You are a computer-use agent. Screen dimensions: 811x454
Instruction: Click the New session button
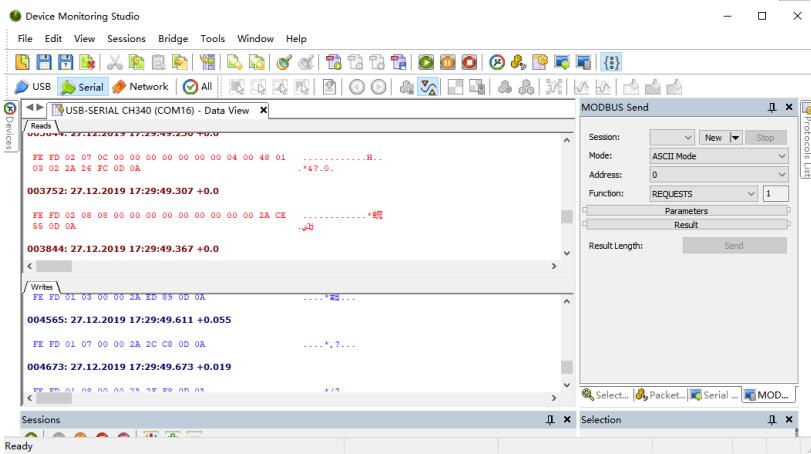click(713, 138)
